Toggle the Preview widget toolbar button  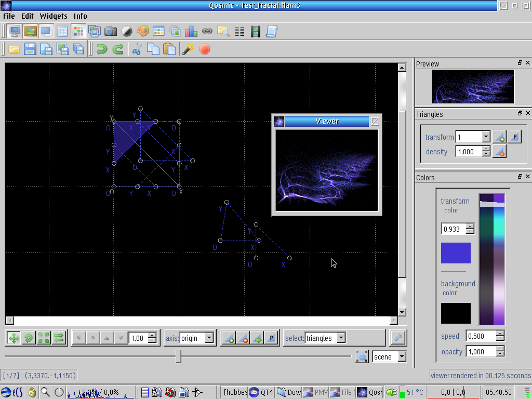30,31
